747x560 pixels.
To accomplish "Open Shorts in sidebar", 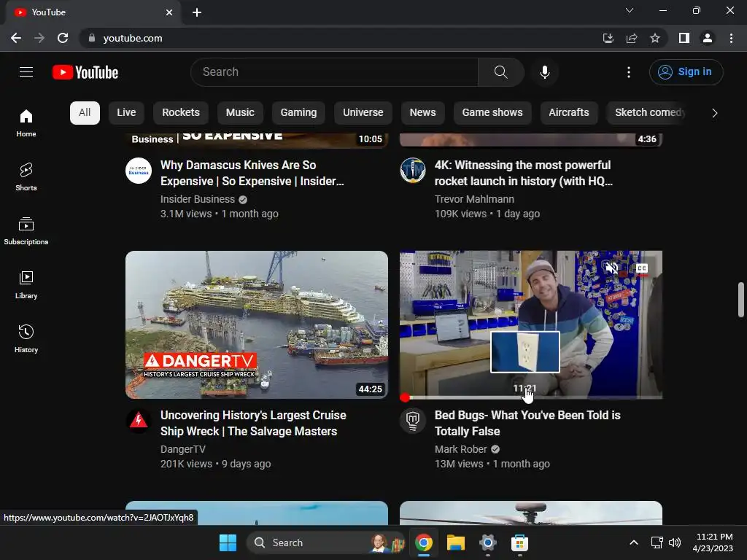I will click(x=26, y=176).
